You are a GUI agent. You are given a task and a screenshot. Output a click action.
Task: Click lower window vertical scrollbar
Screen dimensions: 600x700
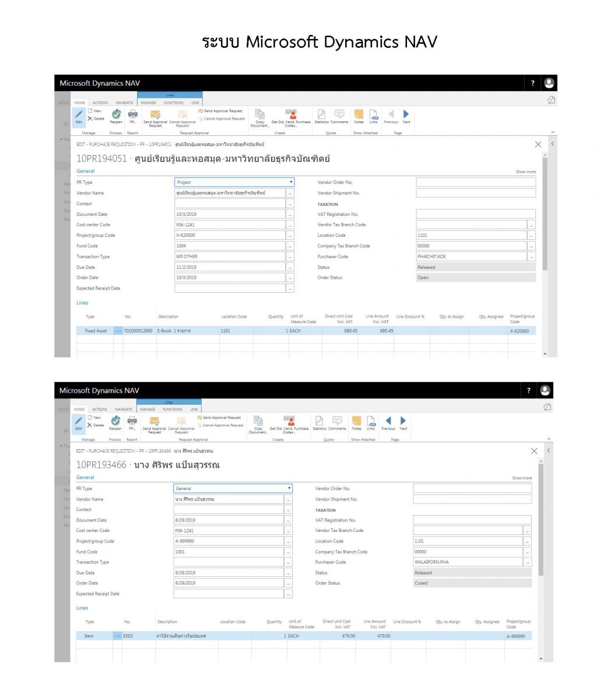pyautogui.click(x=541, y=519)
